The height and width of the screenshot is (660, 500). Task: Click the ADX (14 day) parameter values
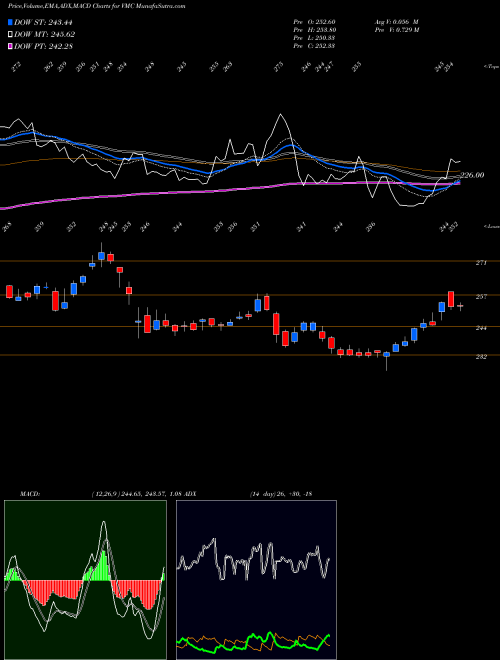point(281,494)
